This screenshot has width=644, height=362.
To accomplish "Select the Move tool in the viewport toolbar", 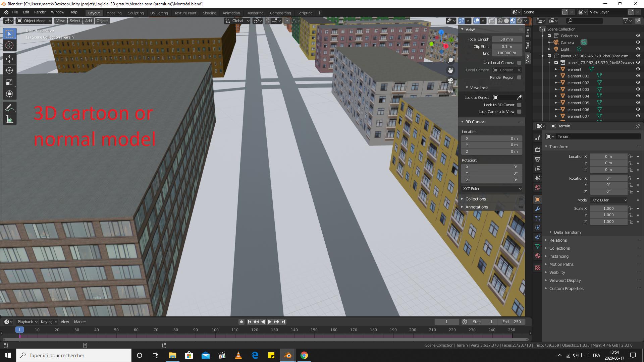I will [x=9, y=59].
